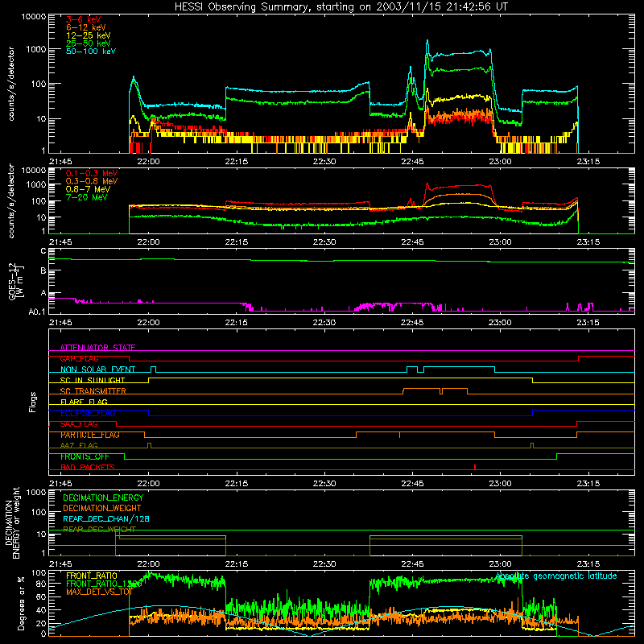
Task: Click 22:30 time label under top plot
Action: click(324, 162)
